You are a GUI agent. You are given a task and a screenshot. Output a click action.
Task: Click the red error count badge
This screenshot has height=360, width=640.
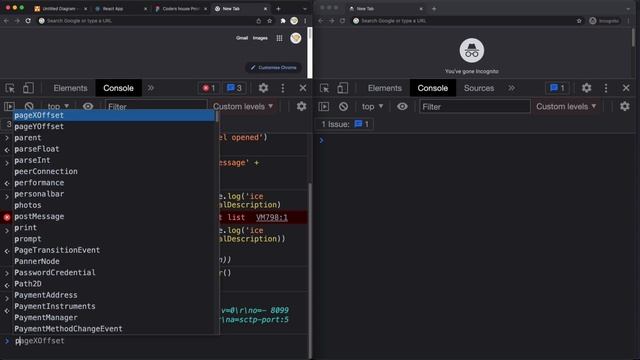209,88
